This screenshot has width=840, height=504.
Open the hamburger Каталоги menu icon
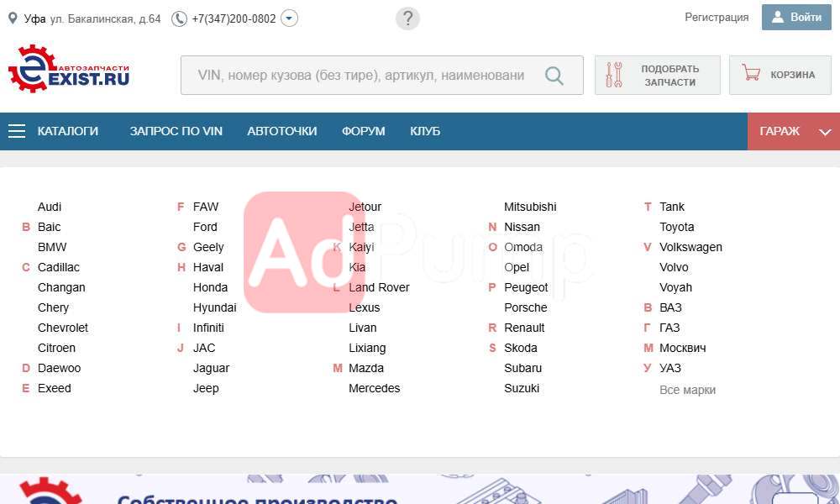[x=17, y=131]
